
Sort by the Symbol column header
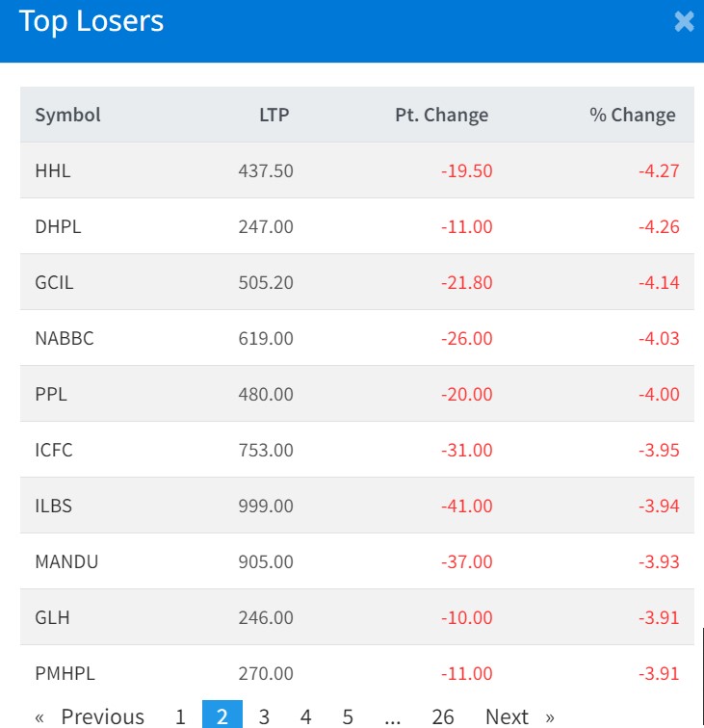[x=68, y=115]
